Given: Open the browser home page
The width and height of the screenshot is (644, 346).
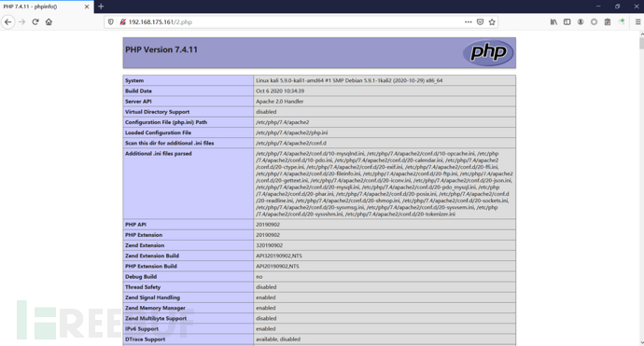Looking at the screenshot, I should pyautogui.click(x=49, y=21).
